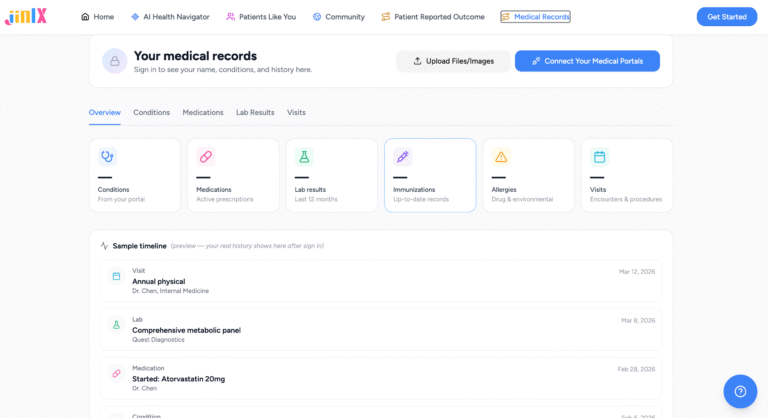Click the Medical Records nav icon

pyautogui.click(x=505, y=17)
